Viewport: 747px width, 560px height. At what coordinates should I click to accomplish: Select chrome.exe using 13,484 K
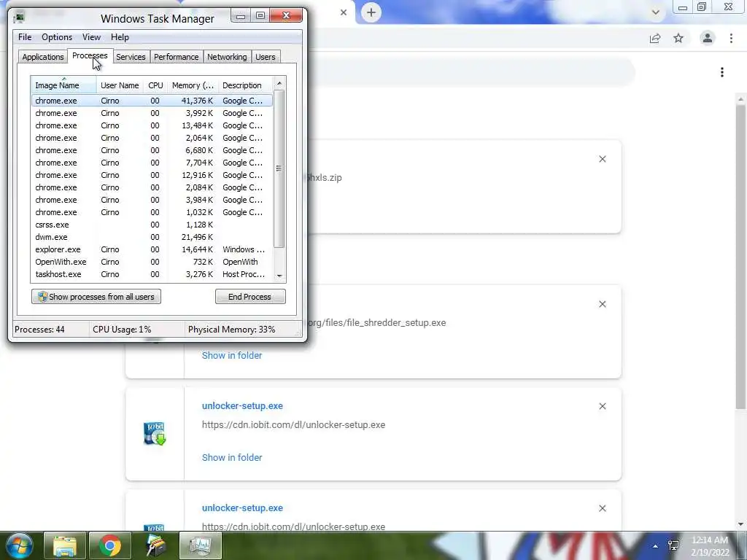pyautogui.click(x=152, y=125)
